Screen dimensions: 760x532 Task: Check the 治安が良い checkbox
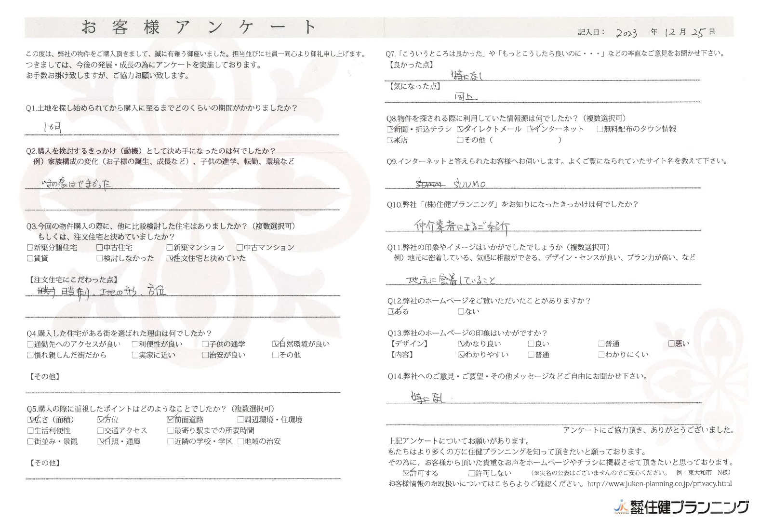click(x=205, y=355)
